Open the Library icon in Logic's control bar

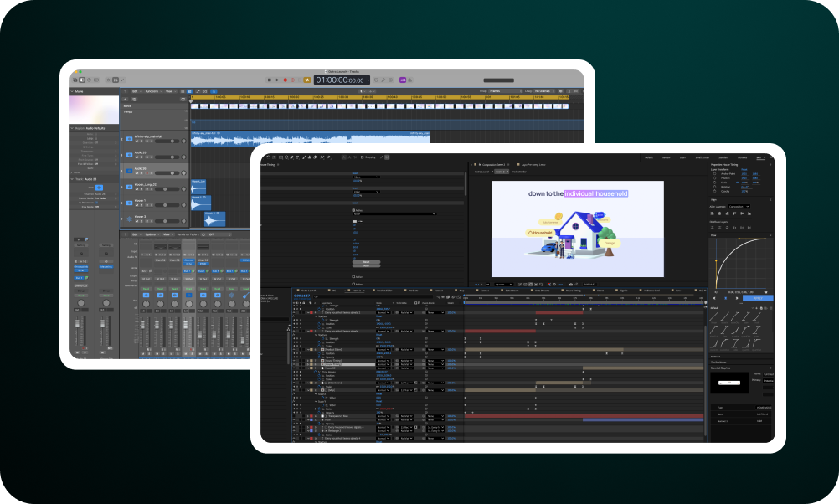[x=75, y=80]
